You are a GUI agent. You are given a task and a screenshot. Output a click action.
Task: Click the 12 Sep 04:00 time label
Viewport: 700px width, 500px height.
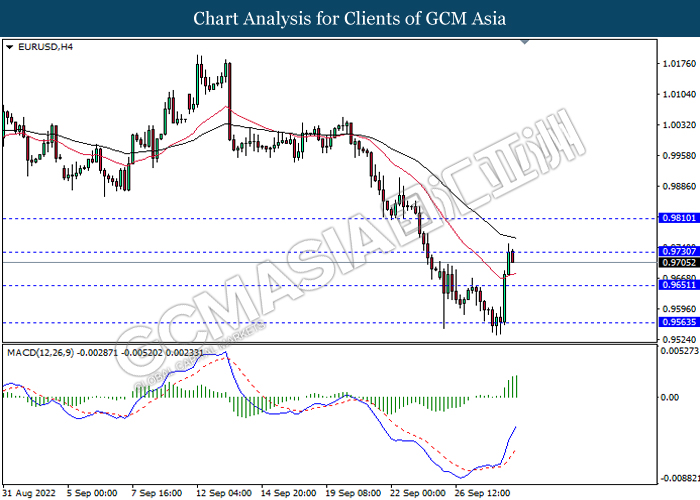tap(224, 493)
